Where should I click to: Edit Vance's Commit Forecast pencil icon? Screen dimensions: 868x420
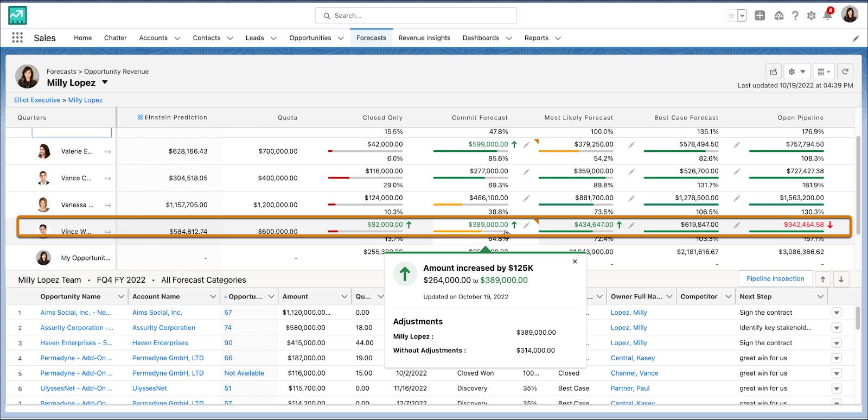click(526, 171)
